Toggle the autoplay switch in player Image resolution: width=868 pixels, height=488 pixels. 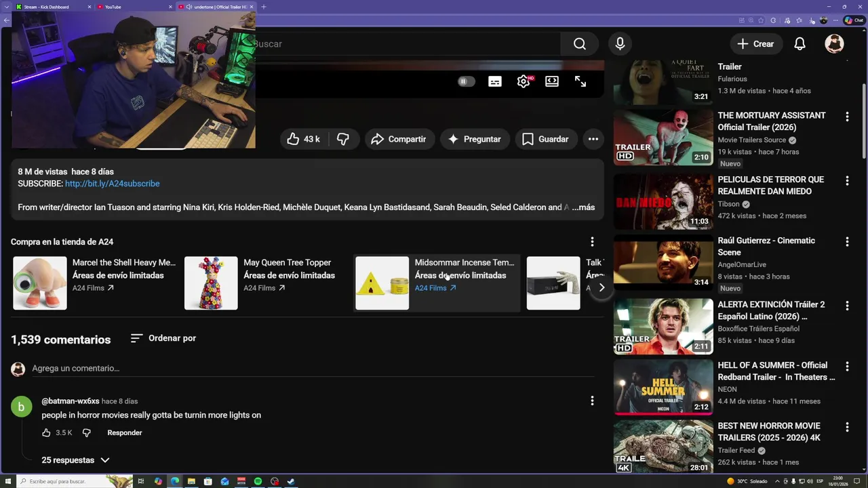[x=466, y=81]
